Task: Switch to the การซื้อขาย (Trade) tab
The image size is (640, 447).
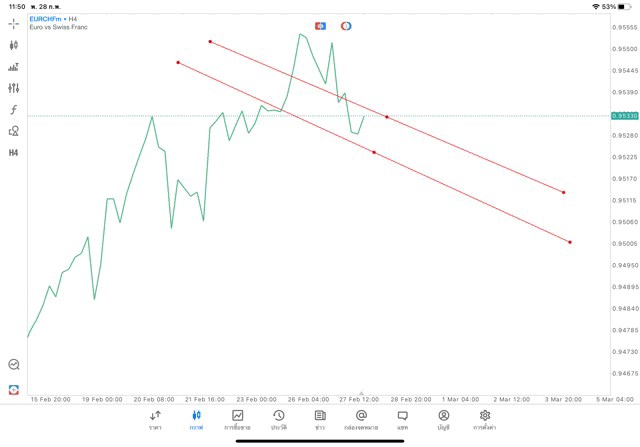Action: (237, 419)
